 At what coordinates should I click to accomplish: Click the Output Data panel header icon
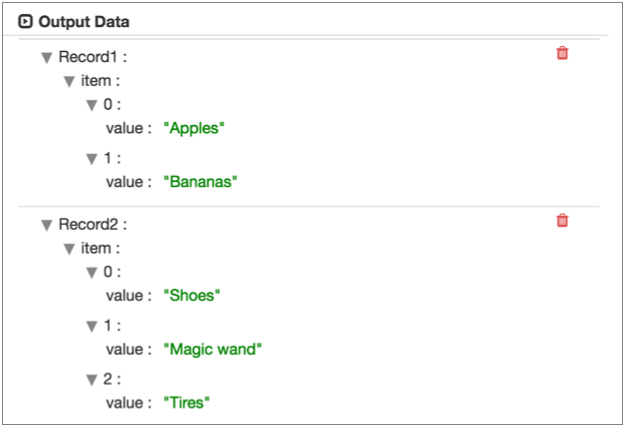tap(26, 21)
